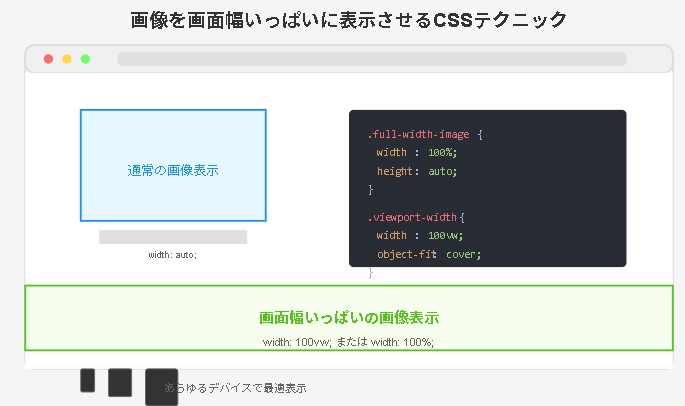
Task: Select the blue 通常の画像表示 box
Action: click(x=173, y=165)
